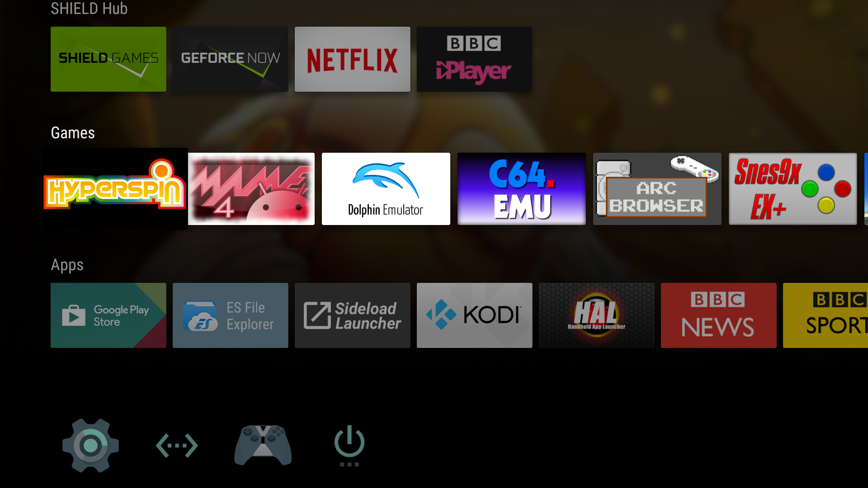The image size is (868, 488).
Task: Open HAL Handheld App Launcher
Action: (x=595, y=315)
